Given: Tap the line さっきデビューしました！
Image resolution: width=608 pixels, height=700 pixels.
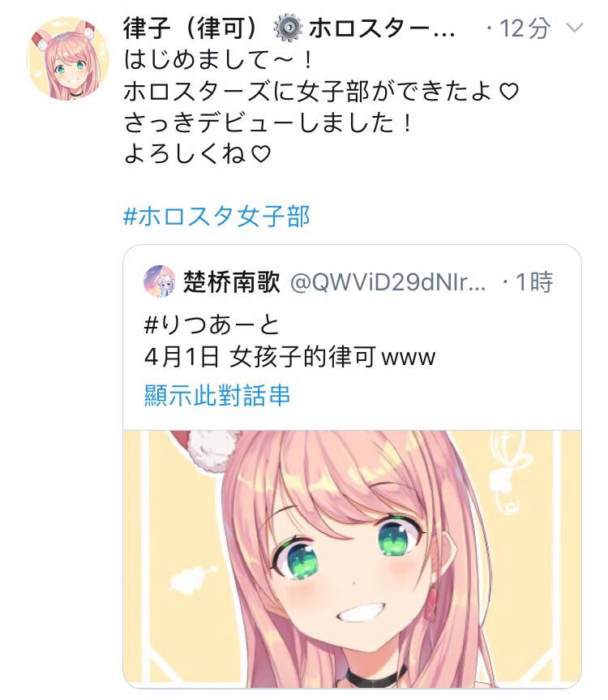Looking at the screenshot, I should coord(269,122).
